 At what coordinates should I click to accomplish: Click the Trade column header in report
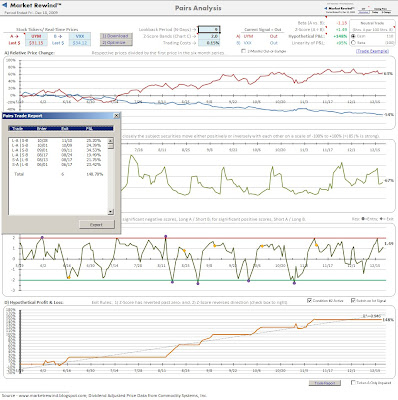[17, 128]
